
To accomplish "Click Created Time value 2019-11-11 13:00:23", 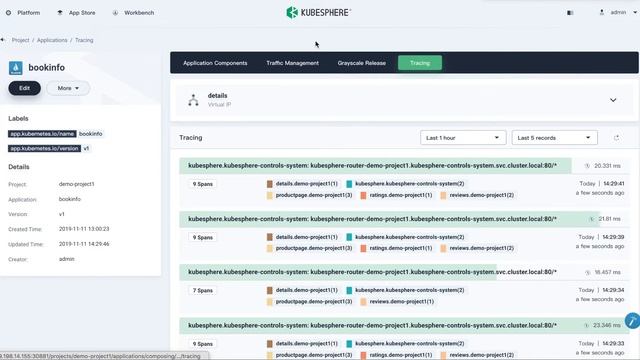I will 84,229.
